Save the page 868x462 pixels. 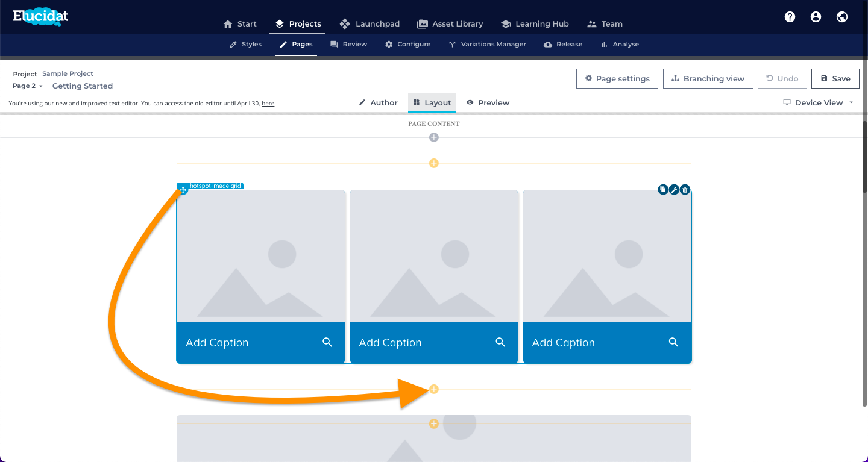[x=835, y=78]
